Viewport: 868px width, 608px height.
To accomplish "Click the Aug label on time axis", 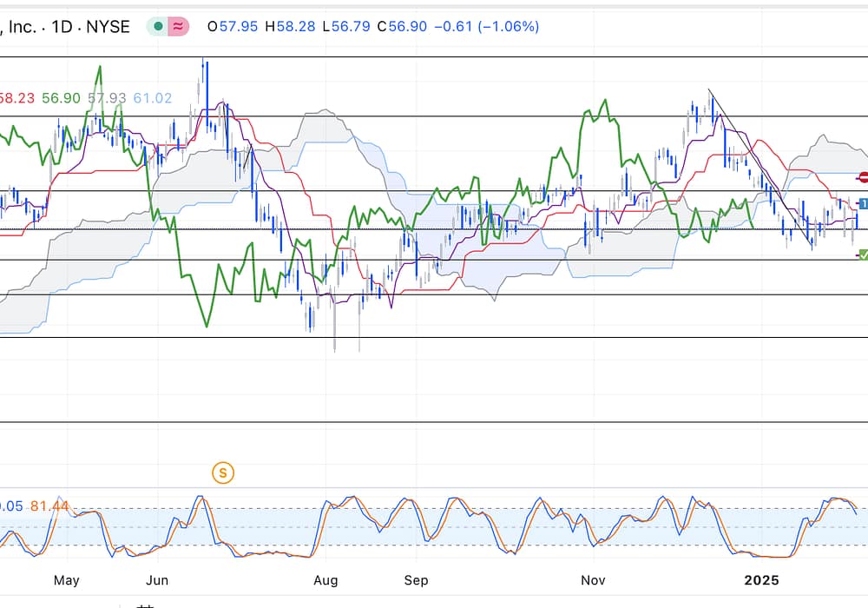I will tap(325, 579).
